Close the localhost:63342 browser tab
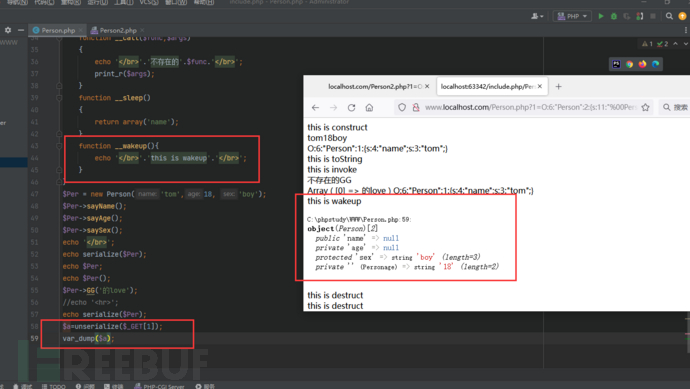 pyautogui.click(x=540, y=86)
